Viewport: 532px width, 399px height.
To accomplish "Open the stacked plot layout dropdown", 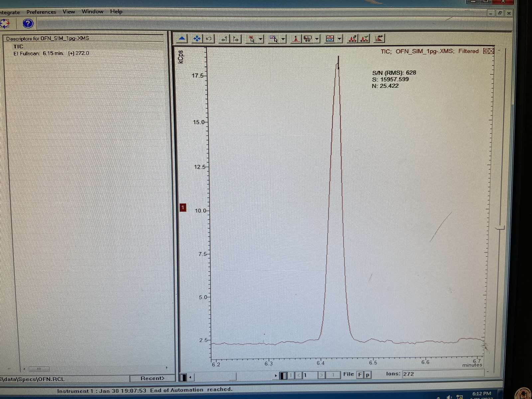I will (339, 39).
